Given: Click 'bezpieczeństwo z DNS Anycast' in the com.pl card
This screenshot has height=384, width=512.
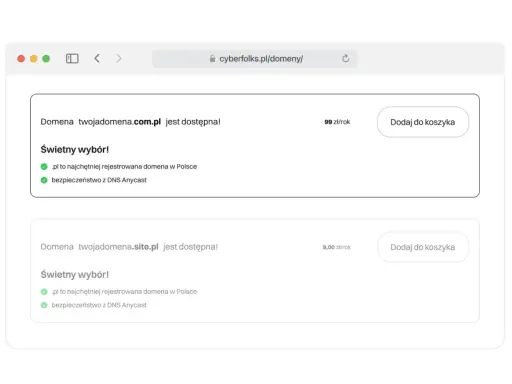Looking at the screenshot, I should [99, 180].
